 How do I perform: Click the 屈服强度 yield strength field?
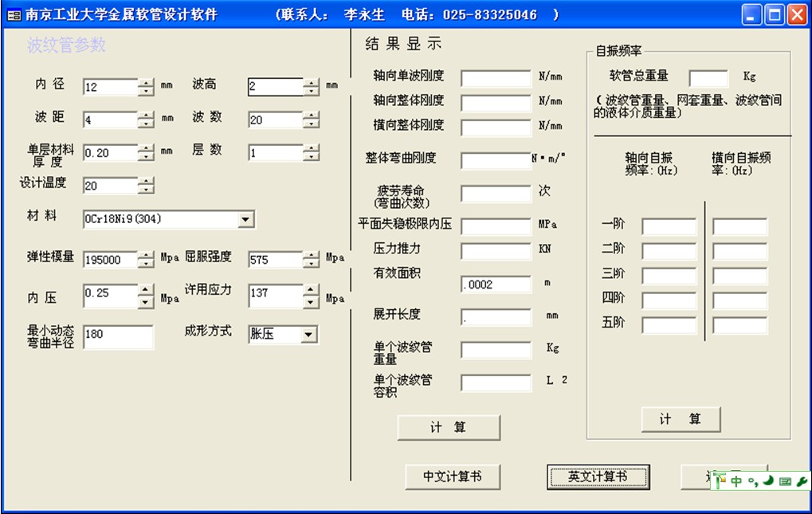pyautogui.click(x=276, y=260)
